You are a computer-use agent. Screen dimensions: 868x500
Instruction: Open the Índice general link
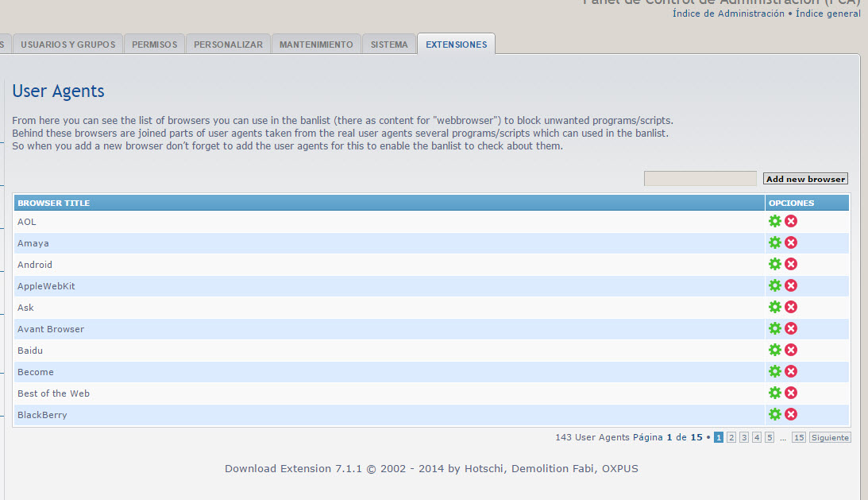pos(827,14)
